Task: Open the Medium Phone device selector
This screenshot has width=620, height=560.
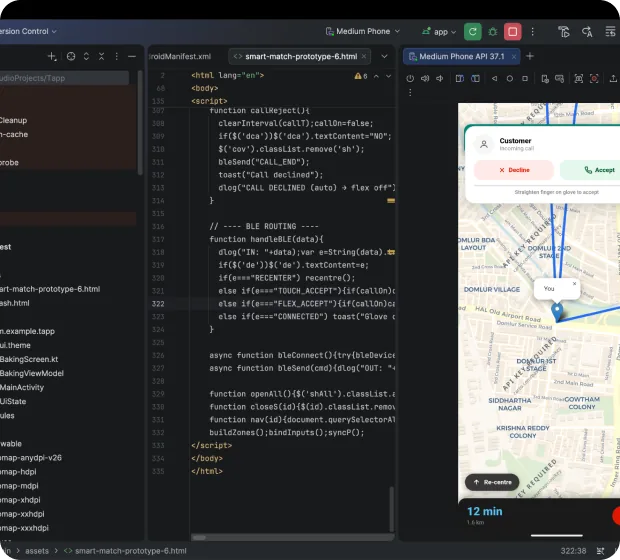Action: click(x=363, y=31)
